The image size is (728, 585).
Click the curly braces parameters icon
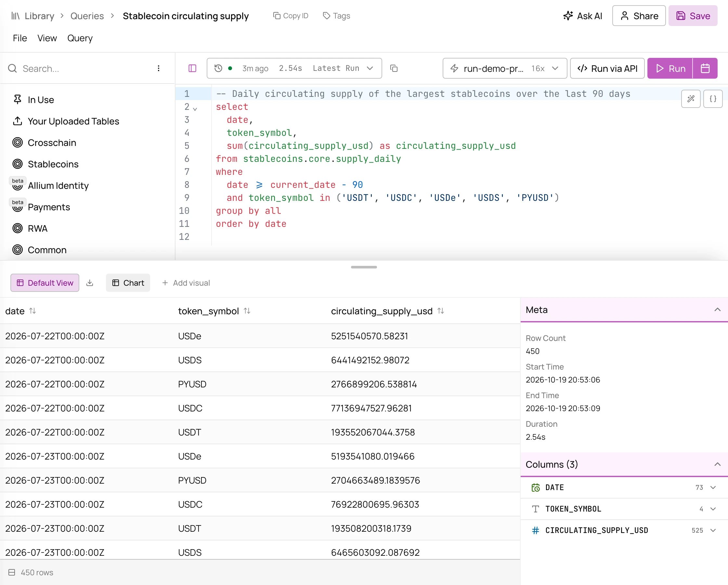click(x=713, y=98)
